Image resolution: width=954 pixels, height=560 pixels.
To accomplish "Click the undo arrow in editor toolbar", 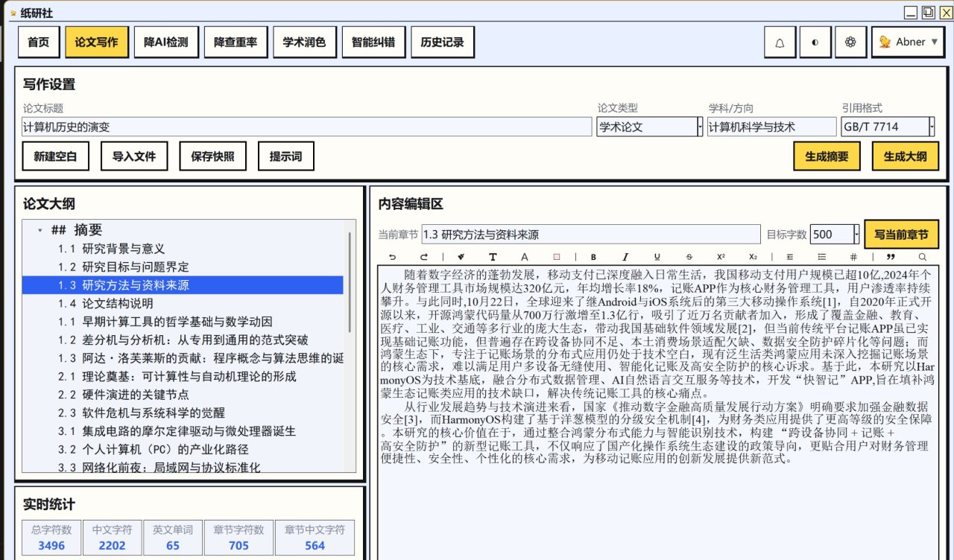I will point(393,257).
